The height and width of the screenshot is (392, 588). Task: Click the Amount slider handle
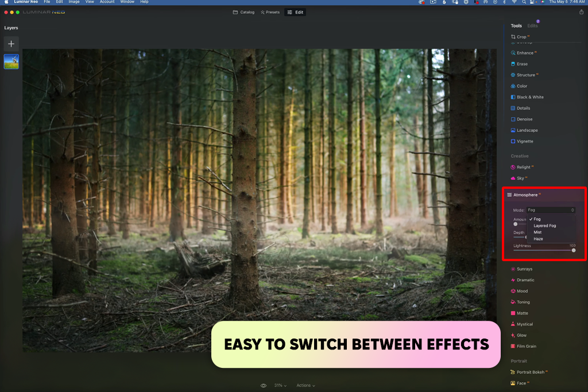516,224
